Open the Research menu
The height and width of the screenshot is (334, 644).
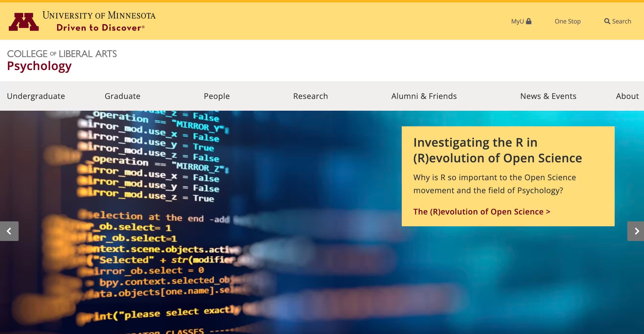[310, 96]
